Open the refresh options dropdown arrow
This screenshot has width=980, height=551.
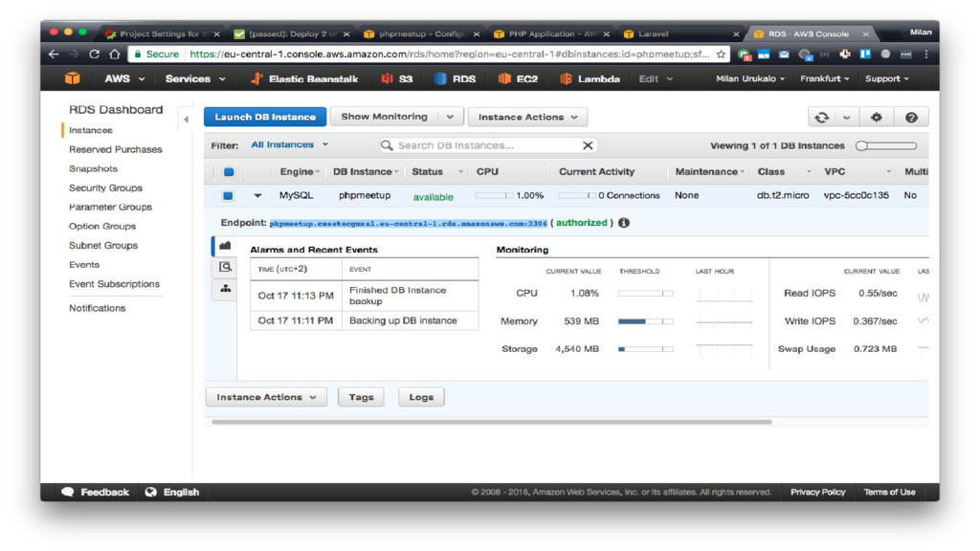click(x=846, y=117)
